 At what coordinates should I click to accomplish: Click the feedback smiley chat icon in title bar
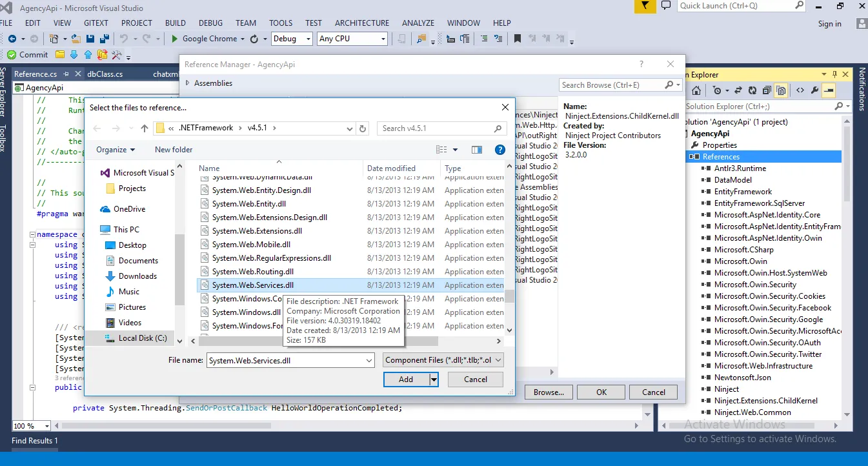666,6
